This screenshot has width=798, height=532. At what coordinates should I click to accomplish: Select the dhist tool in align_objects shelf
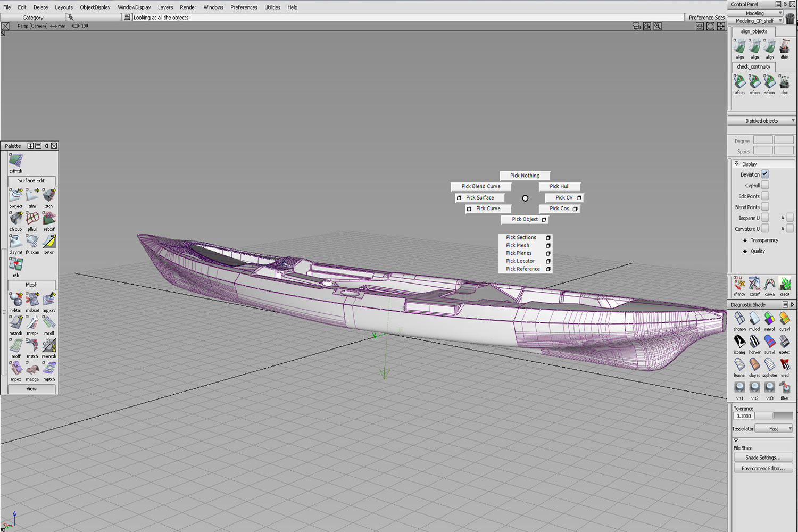784,47
